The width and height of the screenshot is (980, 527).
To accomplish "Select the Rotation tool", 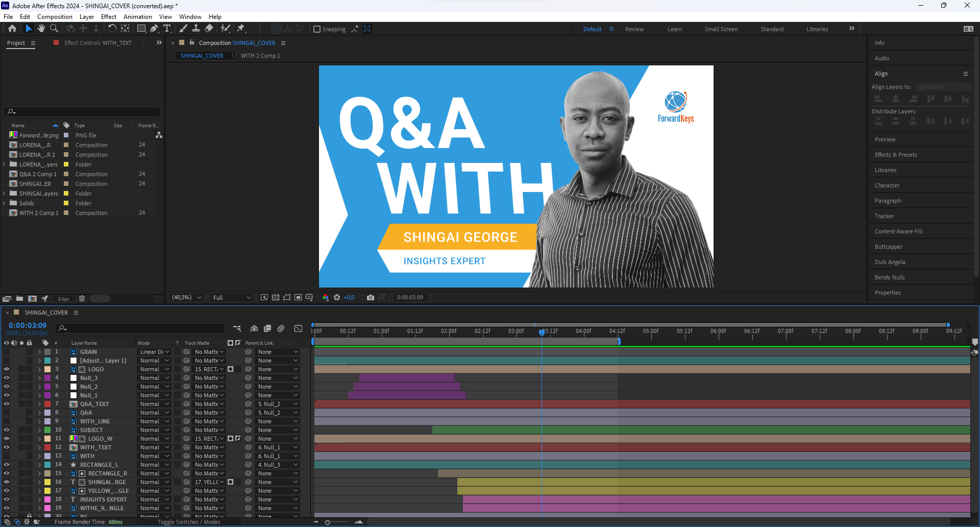I will [112, 29].
